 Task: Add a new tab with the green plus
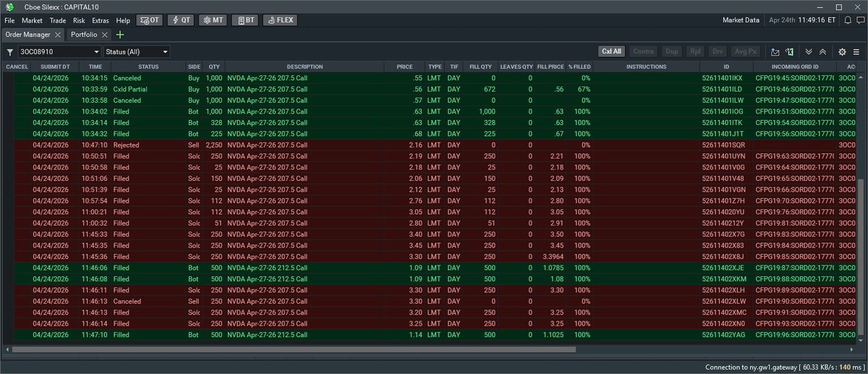[120, 35]
